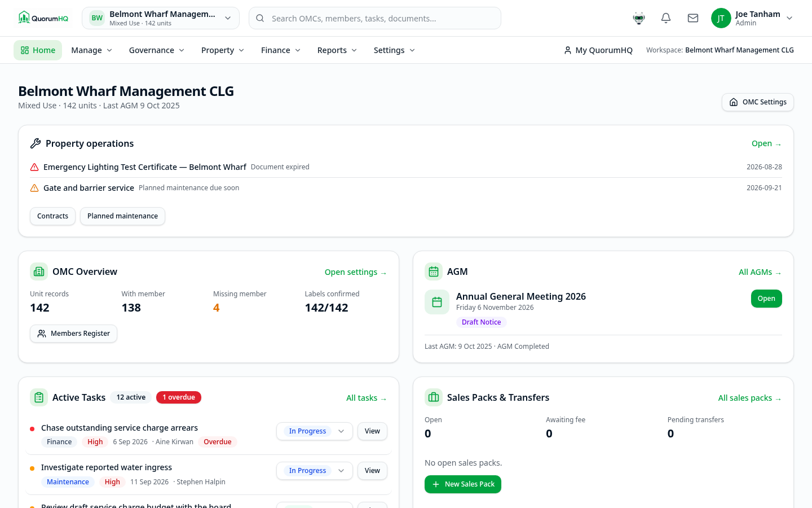Click the OMC Overview building icon
The width and height of the screenshot is (812, 508).
click(39, 271)
